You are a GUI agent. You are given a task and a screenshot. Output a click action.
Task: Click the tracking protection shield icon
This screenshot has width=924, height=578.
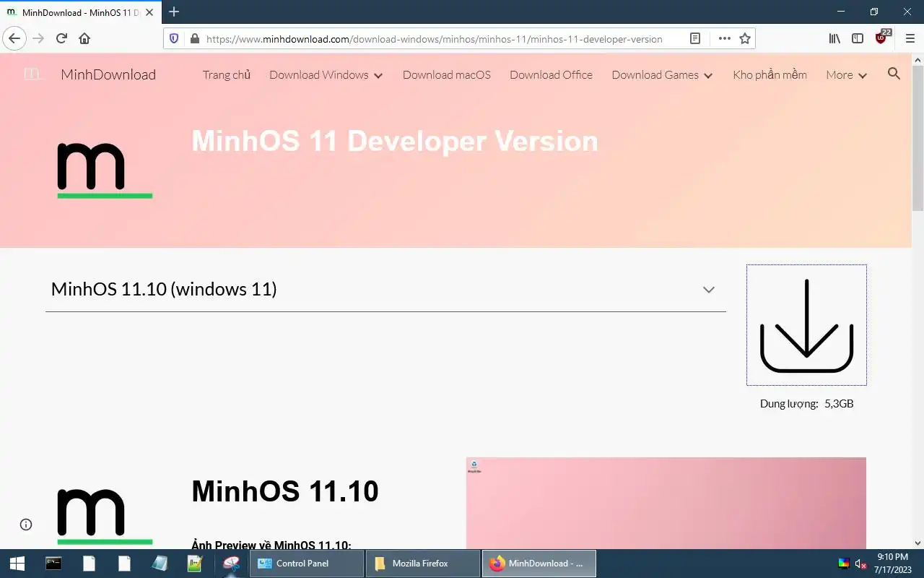174,38
